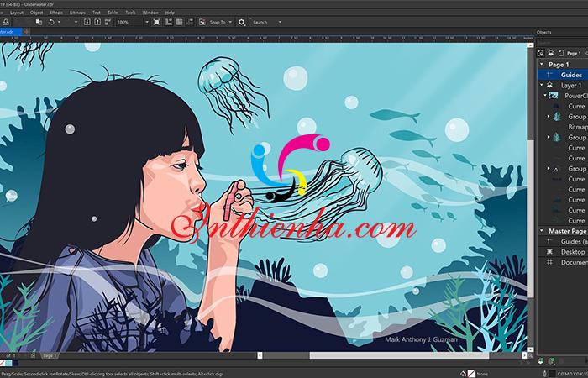This screenshot has width=588, height=378.
Task: Select the Objects docker title tab
Action: (543, 32)
